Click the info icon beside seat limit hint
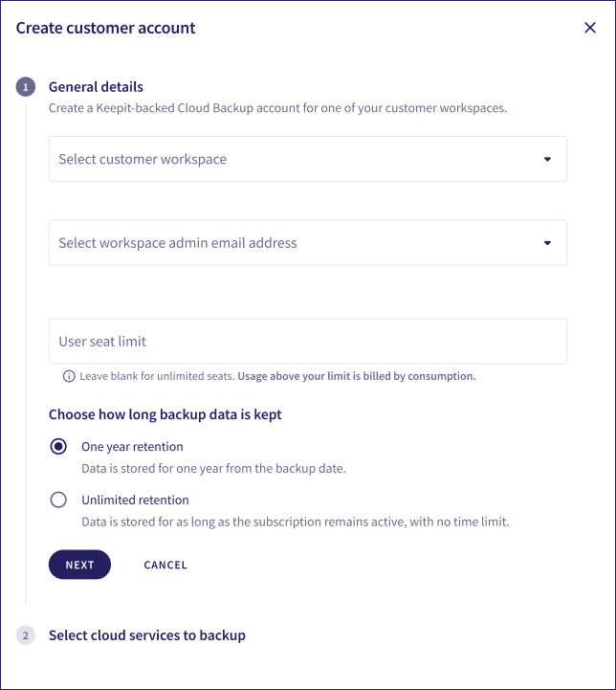The height and width of the screenshot is (690, 616). click(69, 376)
